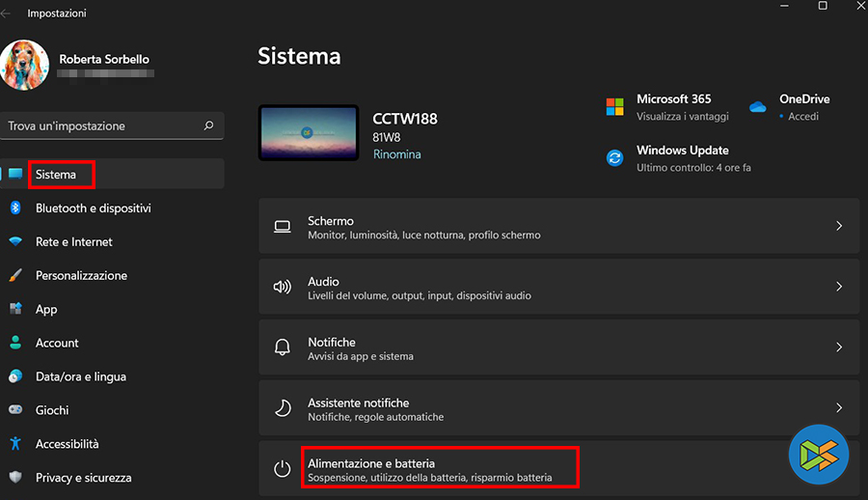Screen dimensions: 868x500
Task: Click the Bluetooth e dispositivi sidebar icon
Action: point(15,208)
